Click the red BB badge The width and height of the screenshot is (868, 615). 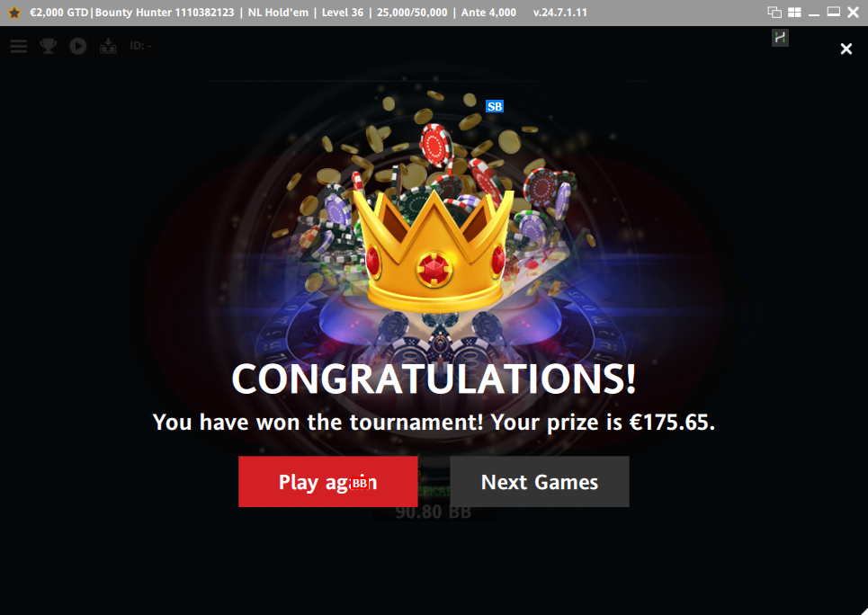[x=360, y=483]
